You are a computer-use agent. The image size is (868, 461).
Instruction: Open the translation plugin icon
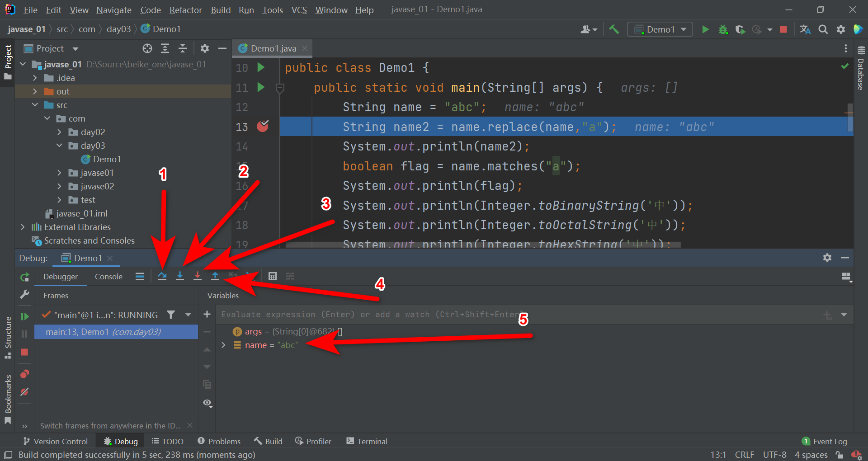tap(805, 29)
